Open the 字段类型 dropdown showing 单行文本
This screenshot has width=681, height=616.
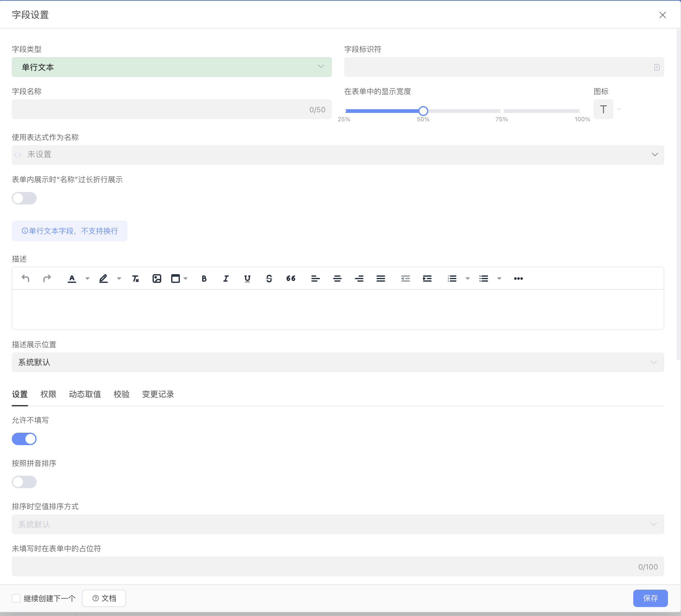click(171, 67)
